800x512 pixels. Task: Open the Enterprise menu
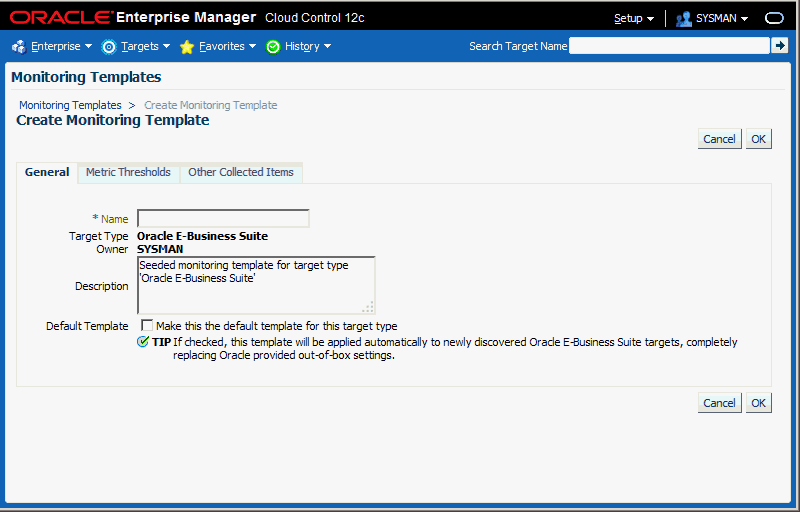[61, 46]
